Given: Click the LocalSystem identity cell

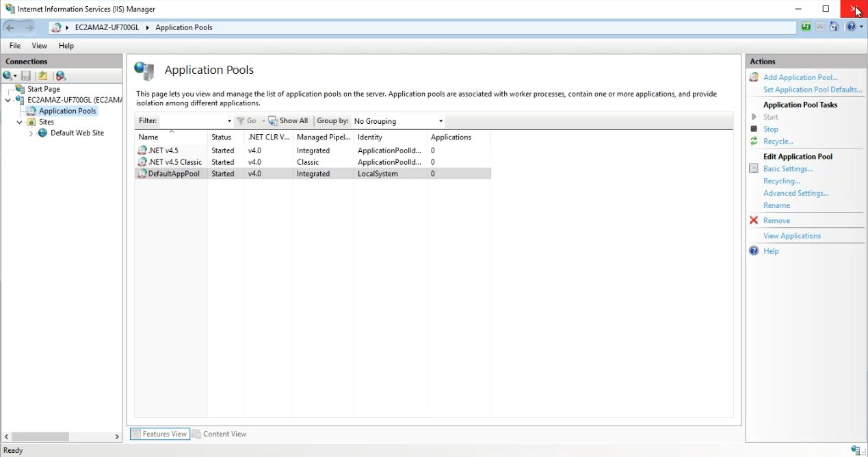Looking at the screenshot, I should tap(378, 174).
